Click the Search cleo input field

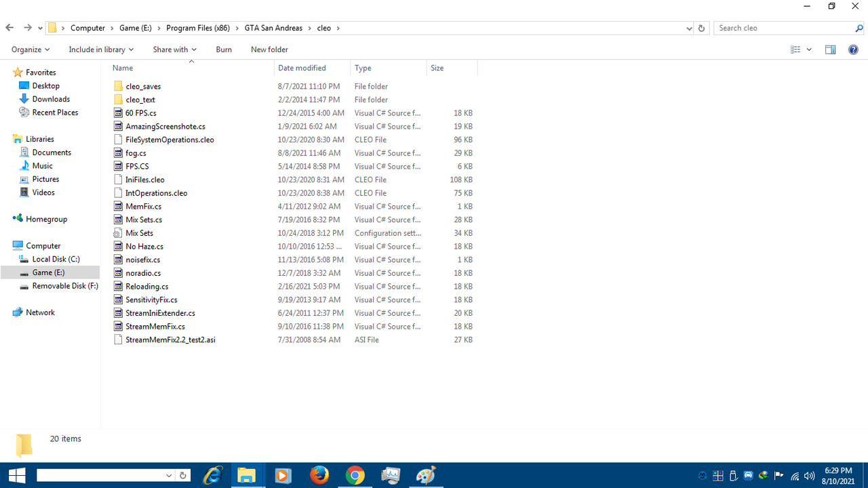(x=784, y=28)
